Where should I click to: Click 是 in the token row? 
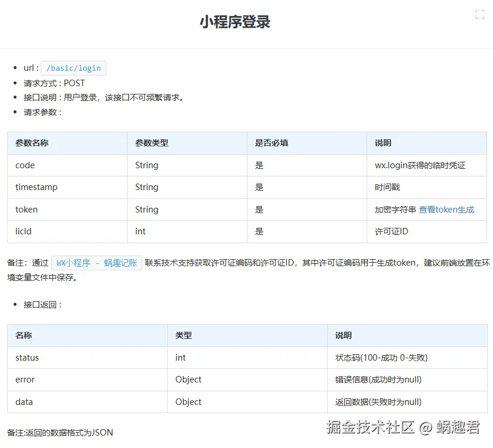point(307,210)
